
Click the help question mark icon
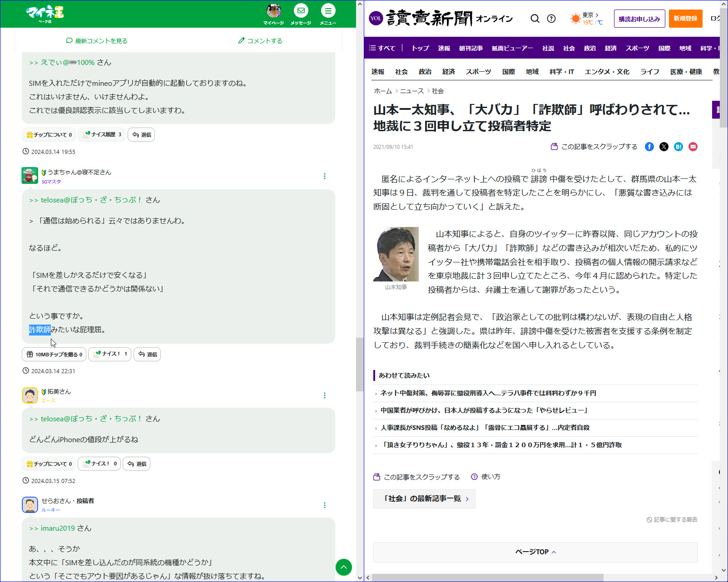551,19
